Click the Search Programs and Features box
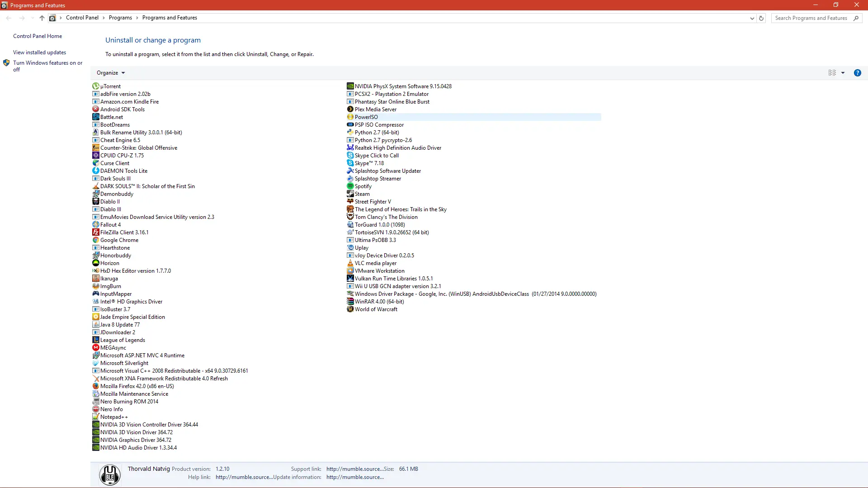 (816, 18)
